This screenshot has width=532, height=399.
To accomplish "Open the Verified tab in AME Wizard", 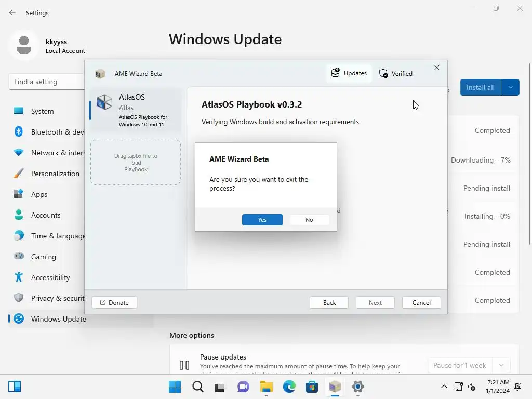I will (395, 73).
